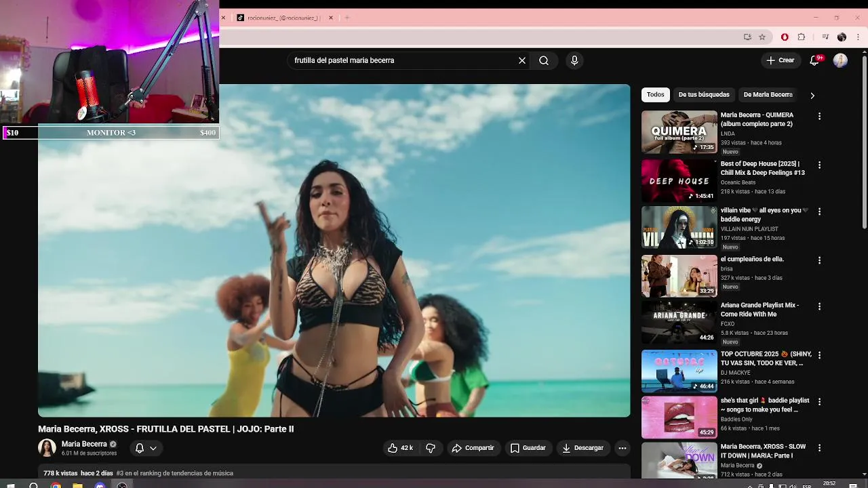The width and height of the screenshot is (868, 488).
Task: Show more filter chips with arrow
Action: click(812, 96)
